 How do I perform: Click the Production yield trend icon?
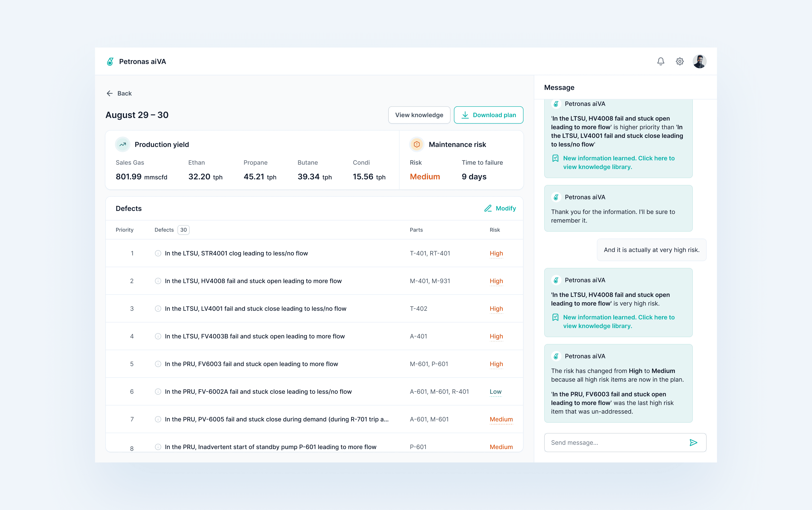point(123,144)
